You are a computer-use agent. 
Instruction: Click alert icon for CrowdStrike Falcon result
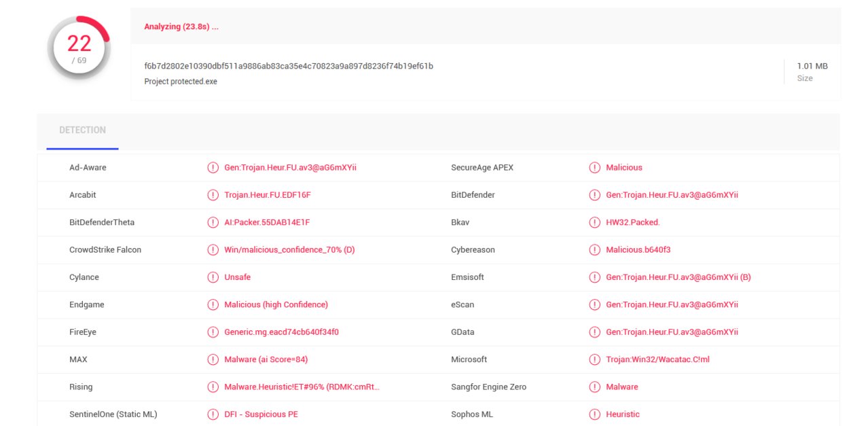click(x=213, y=250)
